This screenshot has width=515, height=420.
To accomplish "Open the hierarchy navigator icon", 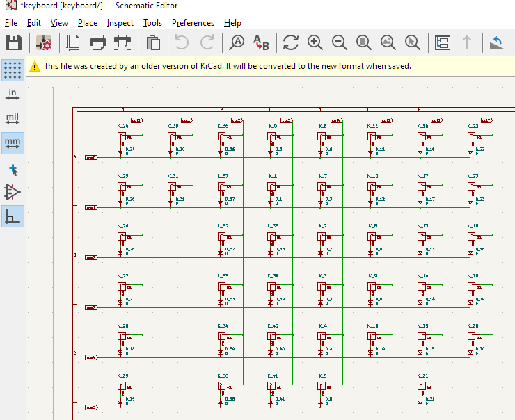I will 443,42.
